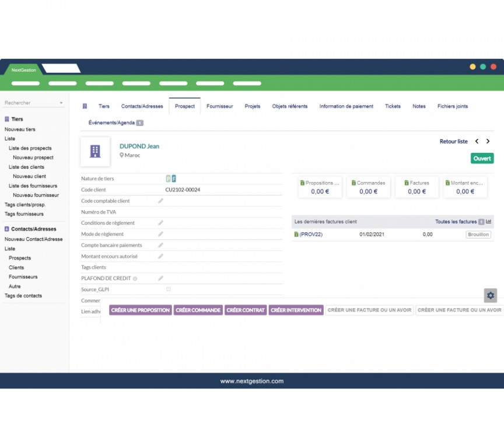This screenshot has width=504, height=448.
Task: Click the PLAFOND DE CREDIT info icon
Action: (x=135, y=279)
